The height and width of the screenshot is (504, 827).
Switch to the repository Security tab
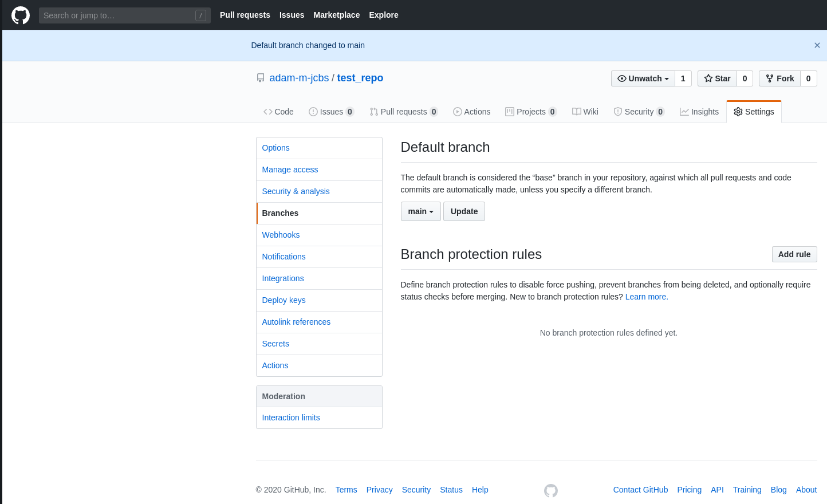pyautogui.click(x=639, y=112)
